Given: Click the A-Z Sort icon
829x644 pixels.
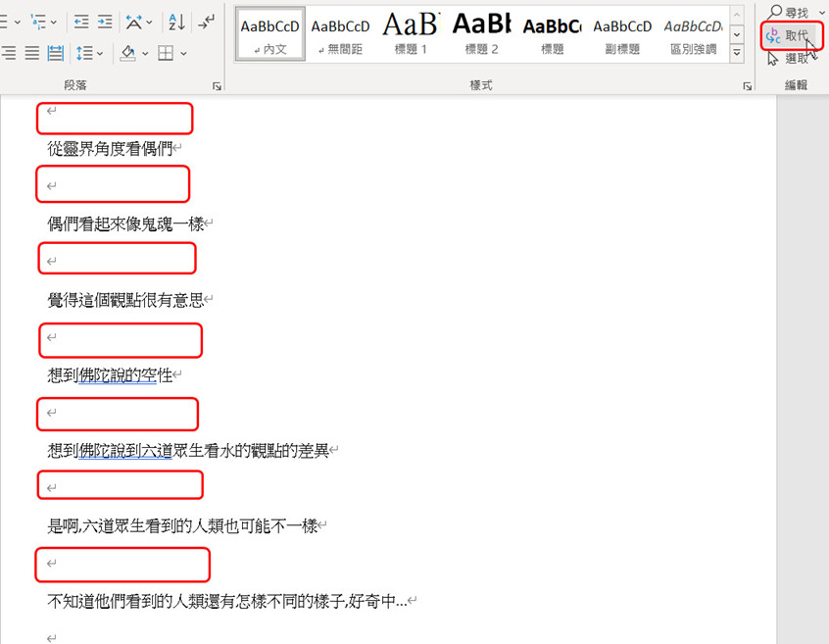Looking at the screenshot, I should click(x=176, y=22).
